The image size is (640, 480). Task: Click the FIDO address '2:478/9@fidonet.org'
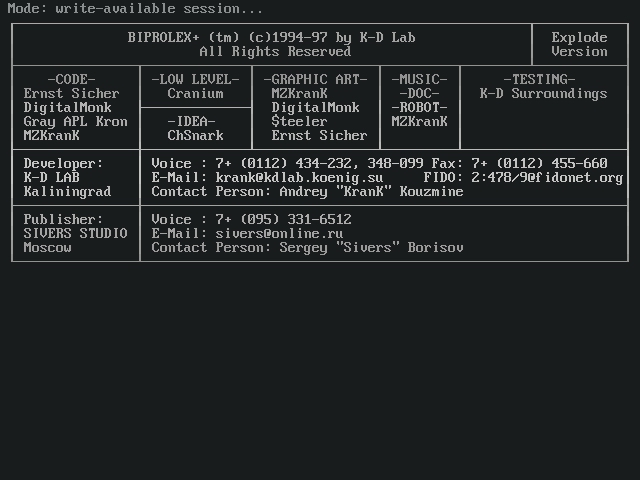(547, 178)
